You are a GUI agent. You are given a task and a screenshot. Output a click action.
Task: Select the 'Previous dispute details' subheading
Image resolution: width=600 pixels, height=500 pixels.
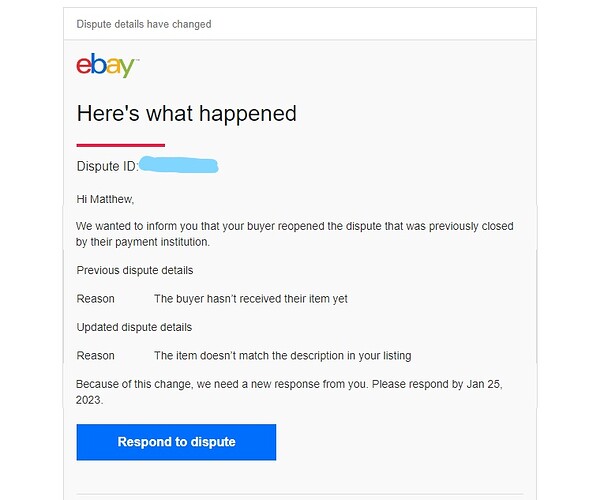(x=135, y=270)
